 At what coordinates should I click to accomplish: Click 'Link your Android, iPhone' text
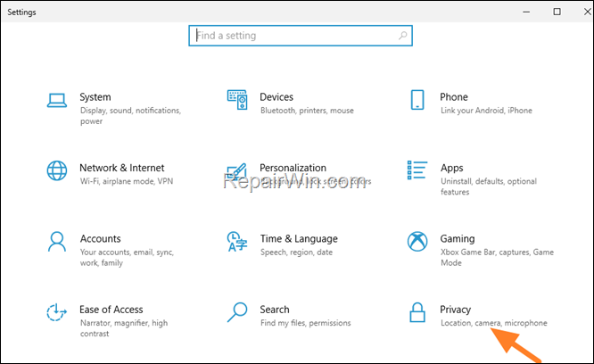point(486,111)
